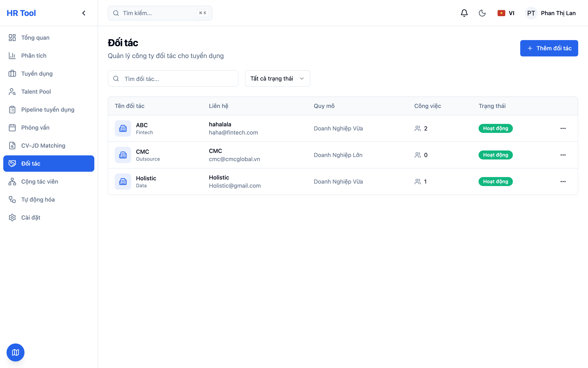Collapse the sidebar with the chevron arrow
The width and height of the screenshot is (588, 368).
click(84, 13)
